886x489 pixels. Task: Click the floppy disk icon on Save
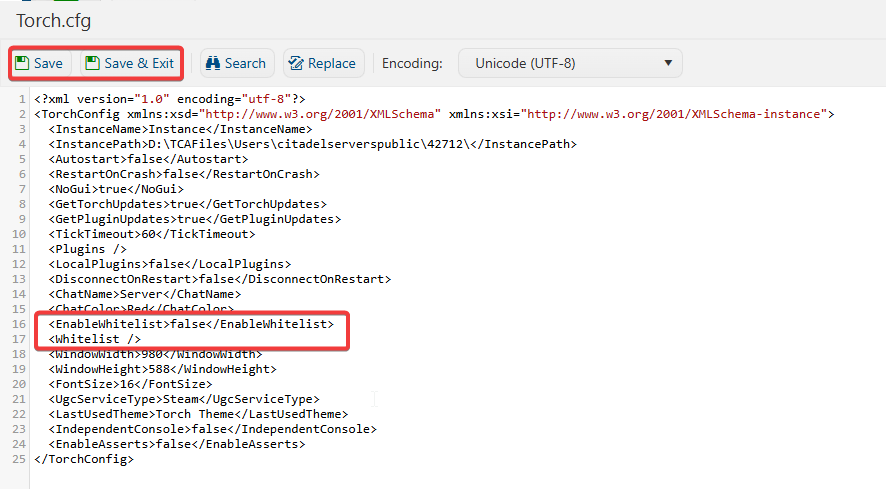pos(22,63)
